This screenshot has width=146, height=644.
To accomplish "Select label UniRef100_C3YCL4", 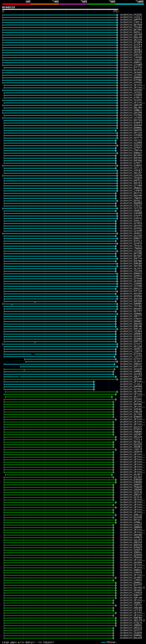I will (131, 440).
